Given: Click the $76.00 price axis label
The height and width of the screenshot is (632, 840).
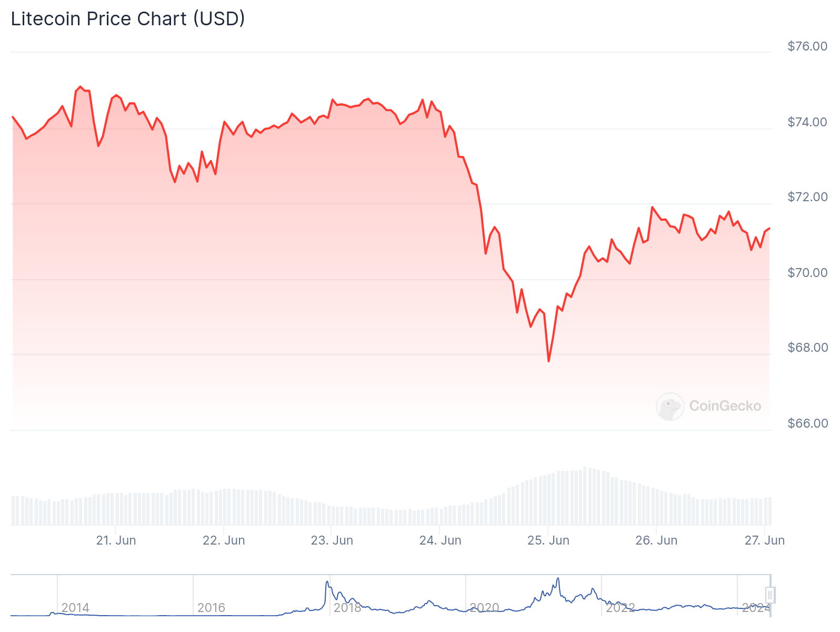Looking at the screenshot, I should coord(807,46).
